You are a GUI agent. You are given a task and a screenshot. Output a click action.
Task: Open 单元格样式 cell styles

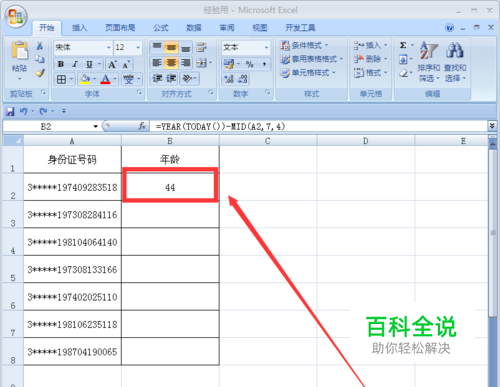tap(308, 73)
